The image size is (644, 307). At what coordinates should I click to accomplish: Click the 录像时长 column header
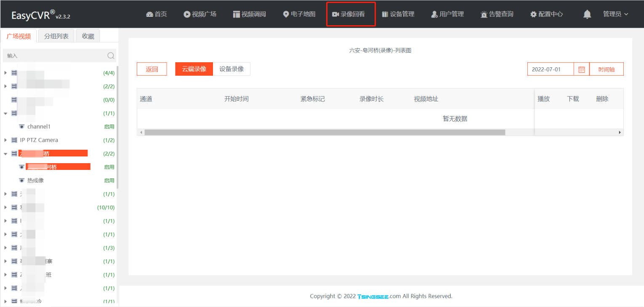[372, 99]
